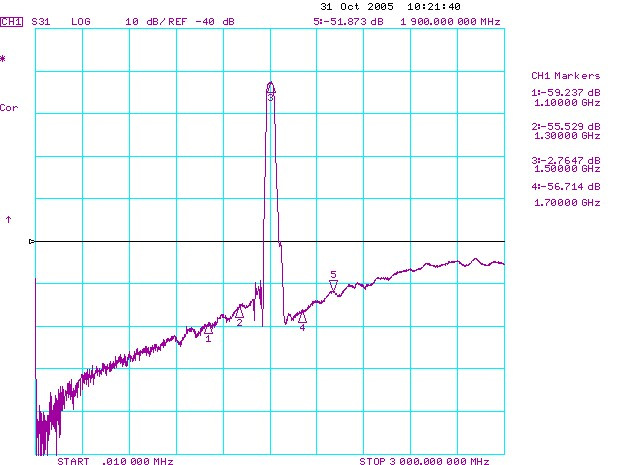Toggle the Cor correction indicator
Image resolution: width=640 pixels, height=465 pixels.
[x=9, y=107]
